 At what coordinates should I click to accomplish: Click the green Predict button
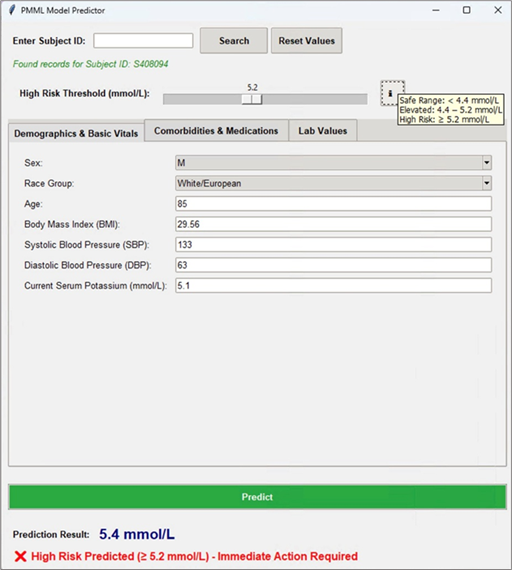click(x=257, y=497)
